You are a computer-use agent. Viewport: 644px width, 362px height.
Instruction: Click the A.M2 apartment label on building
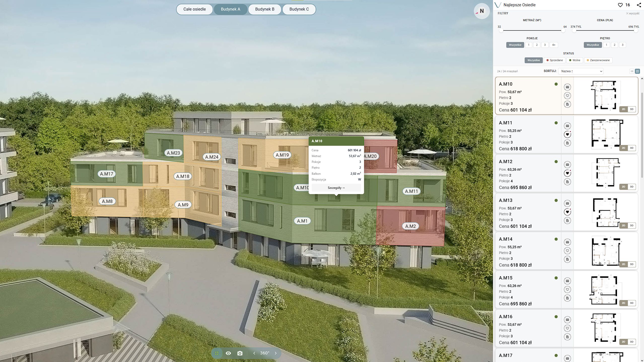[410, 226]
